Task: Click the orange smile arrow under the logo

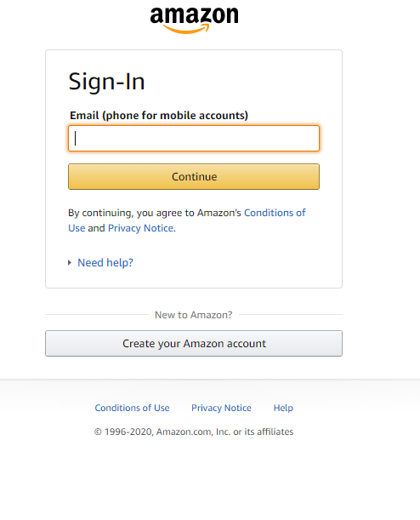Action: pyautogui.click(x=186, y=29)
